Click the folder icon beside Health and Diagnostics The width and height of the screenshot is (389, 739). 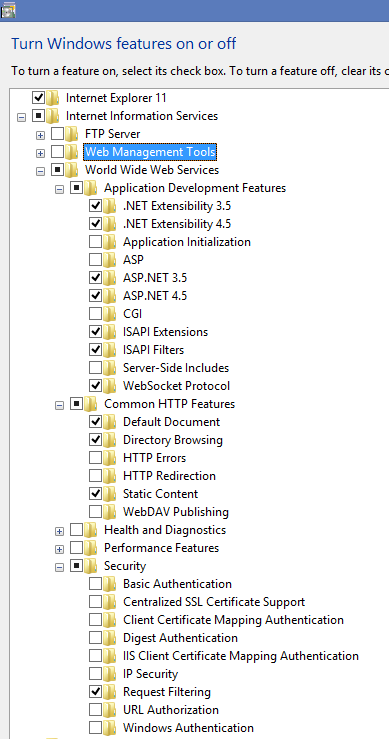pyautogui.click(x=91, y=530)
